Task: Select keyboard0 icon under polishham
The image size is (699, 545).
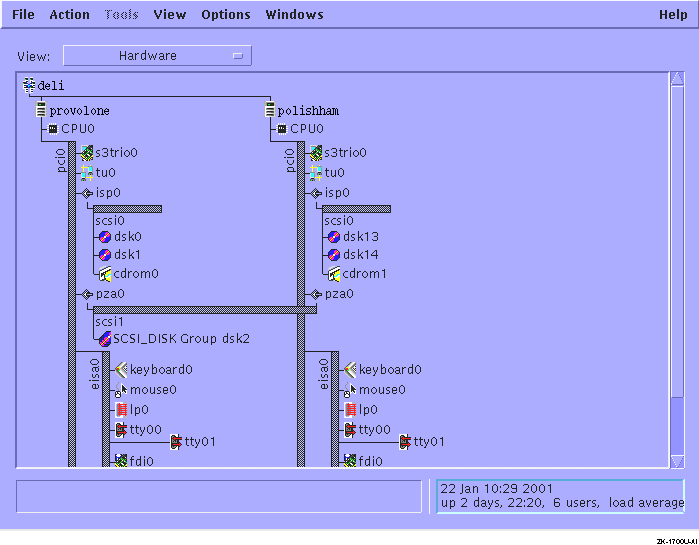Action: point(350,369)
